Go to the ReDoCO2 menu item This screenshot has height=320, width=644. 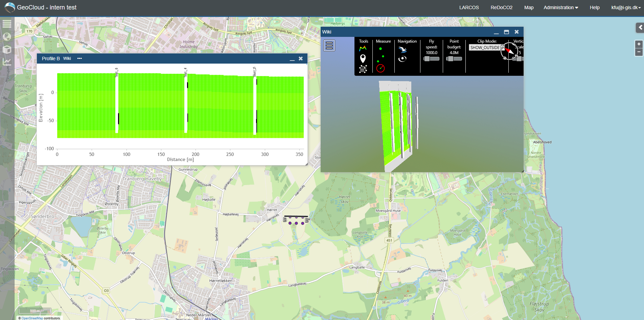pos(501,7)
